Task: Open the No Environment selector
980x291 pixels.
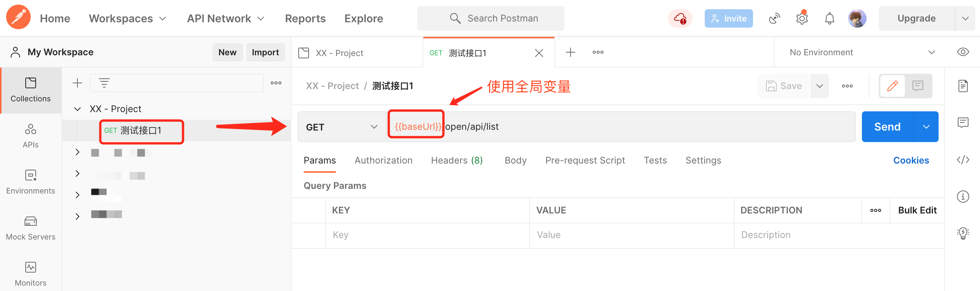Action: pyautogui.click(x=863, y=52)
